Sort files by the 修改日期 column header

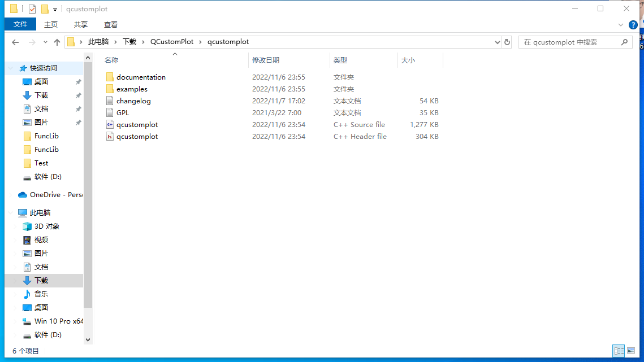pos(266,60)
